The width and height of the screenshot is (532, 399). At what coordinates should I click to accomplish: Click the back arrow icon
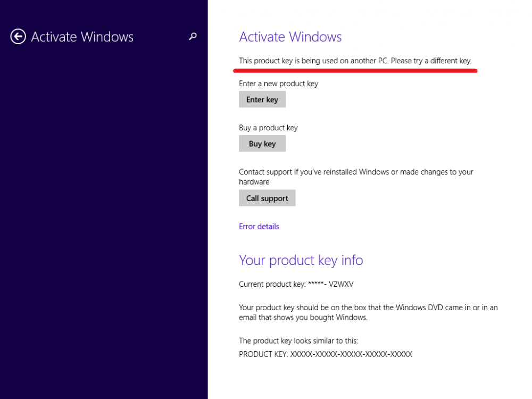click(18, 37)
